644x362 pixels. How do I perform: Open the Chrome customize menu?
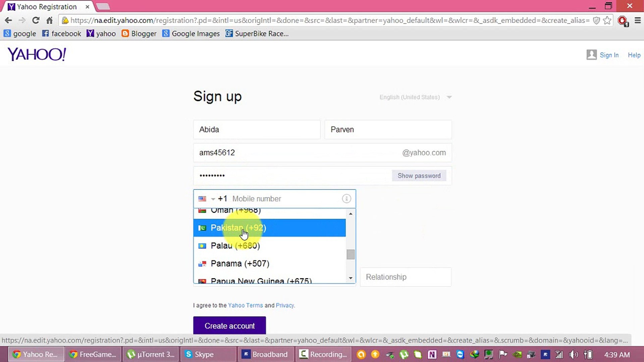click(x=638, y=20)
